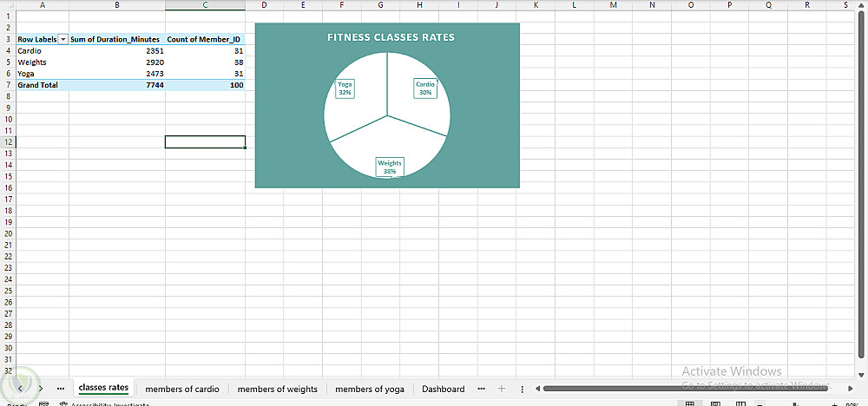Select the Yoga row label cell
Viewport: 868px width, 406px height.
point(42,74)
